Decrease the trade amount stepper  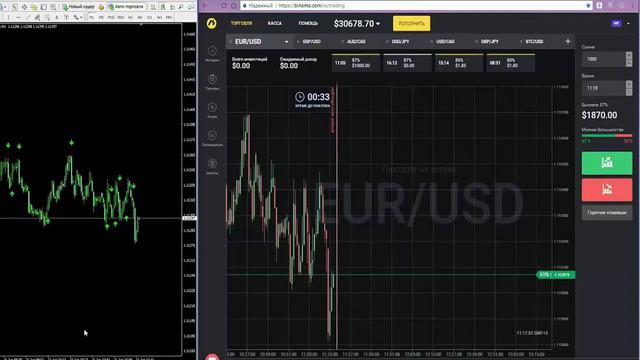click(x=629, y=63)
